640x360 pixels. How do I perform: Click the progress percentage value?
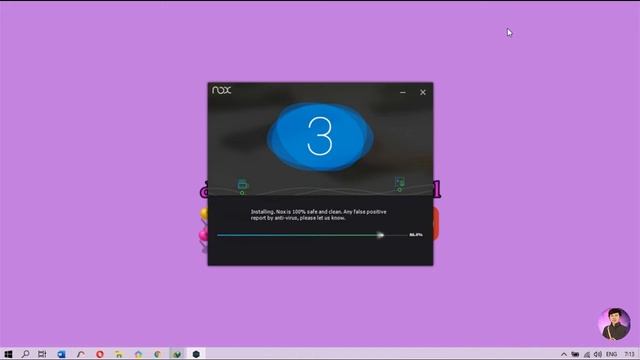point(416,235)
